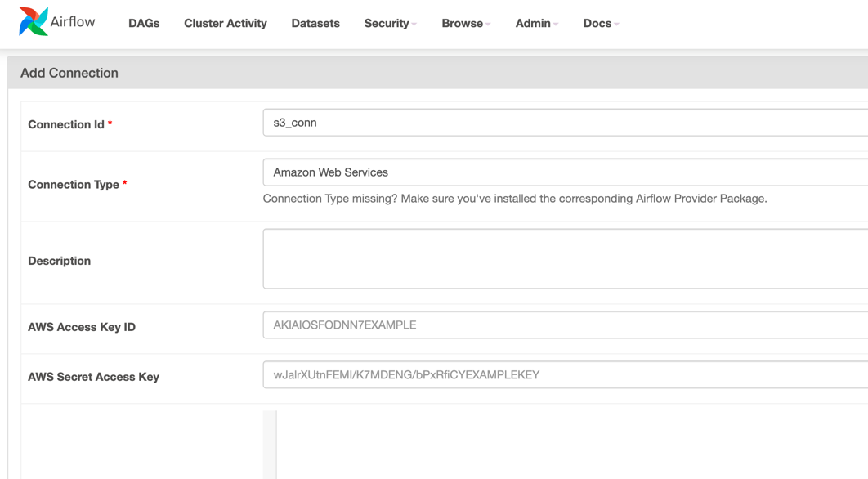Click the Connection Type missing help text
This screenshot has height=479, width=868.
click(515, 199)
